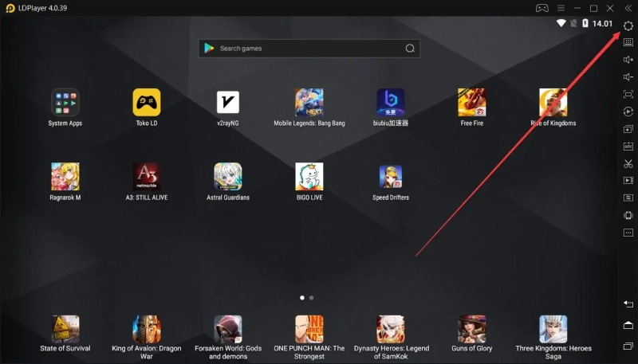Viewport: 638px width, 364px height.
Task: Increase volume using sidebar speaker plus
Action: (628, 60)
